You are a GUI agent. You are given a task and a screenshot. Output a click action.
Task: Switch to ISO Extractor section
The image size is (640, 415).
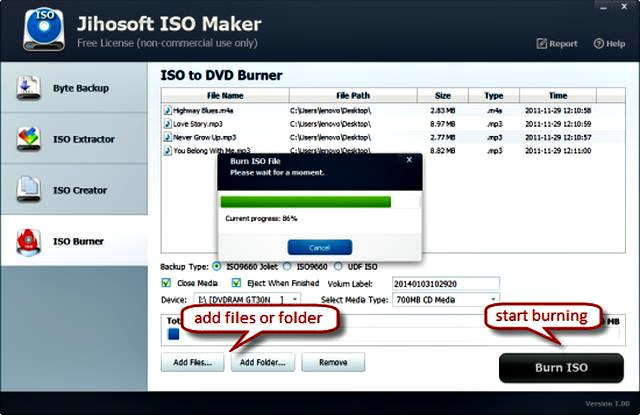tap(74, 139)
